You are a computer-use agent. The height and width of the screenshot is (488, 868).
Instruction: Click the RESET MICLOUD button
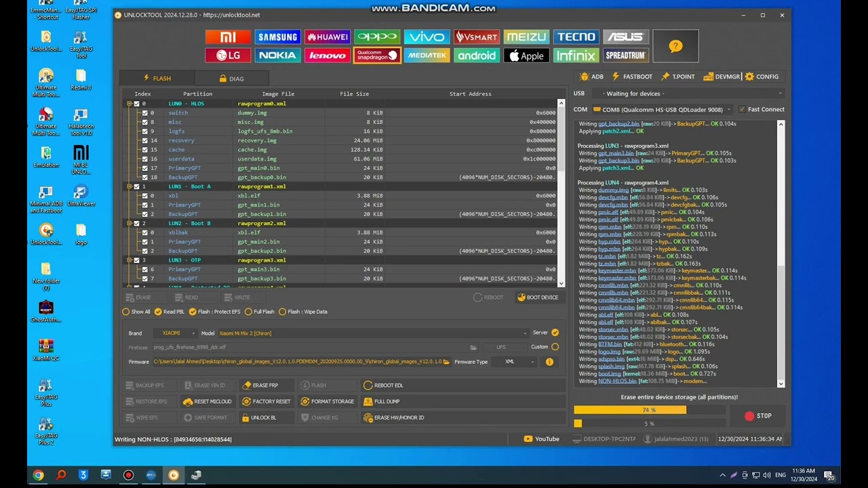coord(207,401)
